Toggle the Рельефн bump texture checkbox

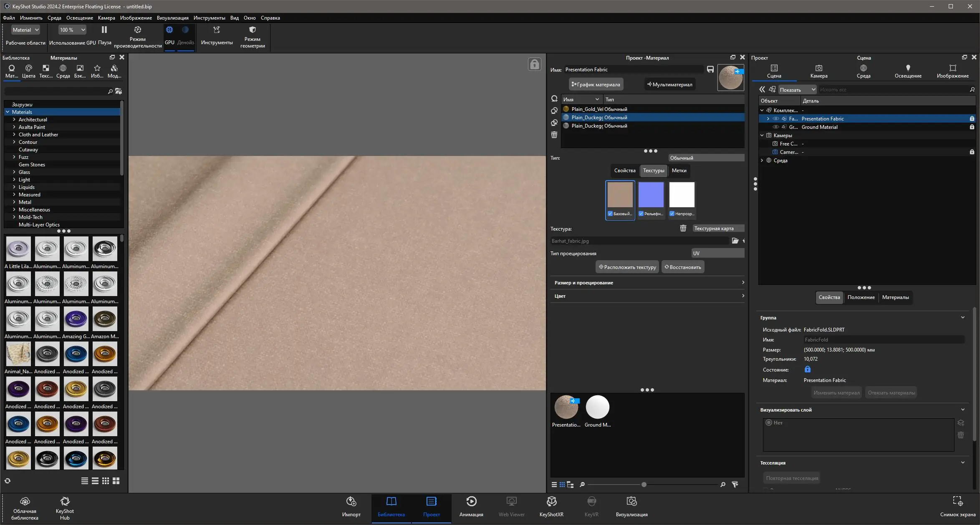[641, 214]
